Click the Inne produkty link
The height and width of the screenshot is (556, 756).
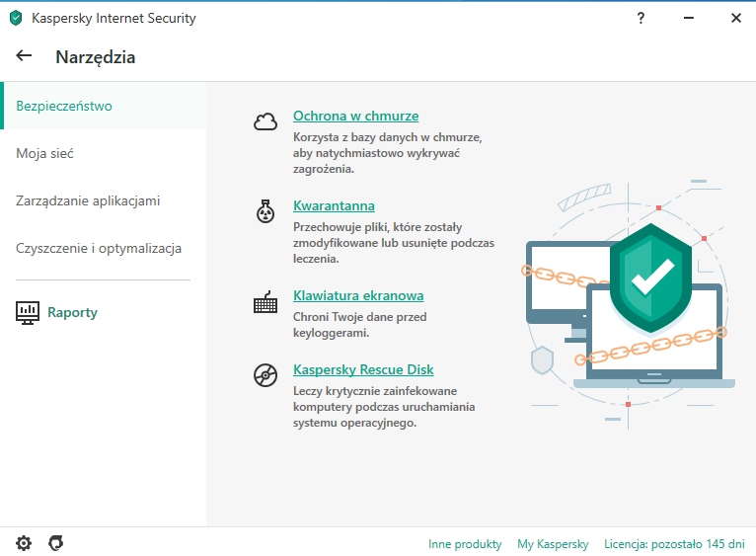pos(465,544)
